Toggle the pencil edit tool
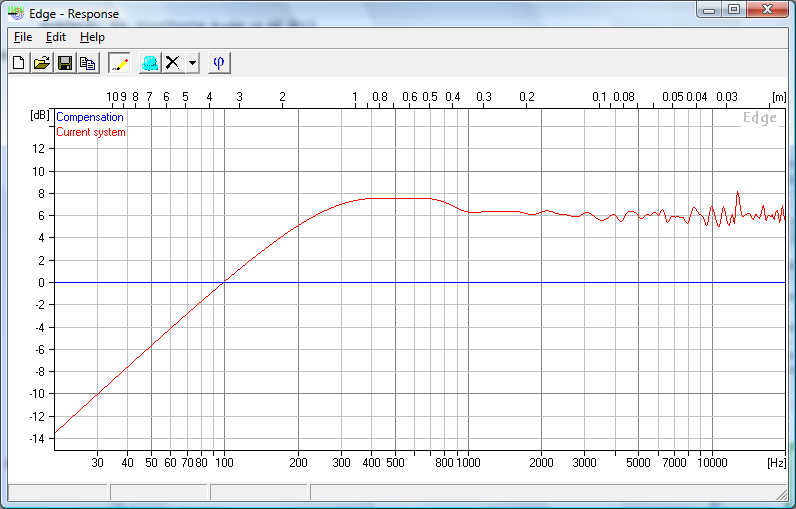Image resolution: width=796 pixels, height=509 pixels. click(x=119, y=63)
